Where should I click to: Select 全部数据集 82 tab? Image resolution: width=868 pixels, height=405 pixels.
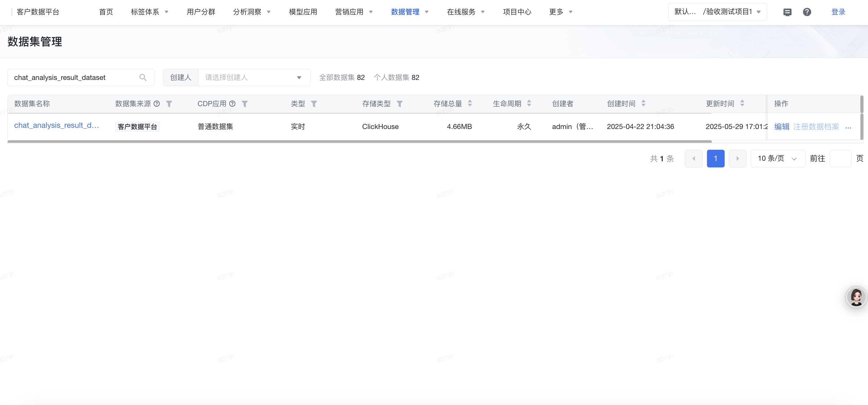(x=342, y=77)
